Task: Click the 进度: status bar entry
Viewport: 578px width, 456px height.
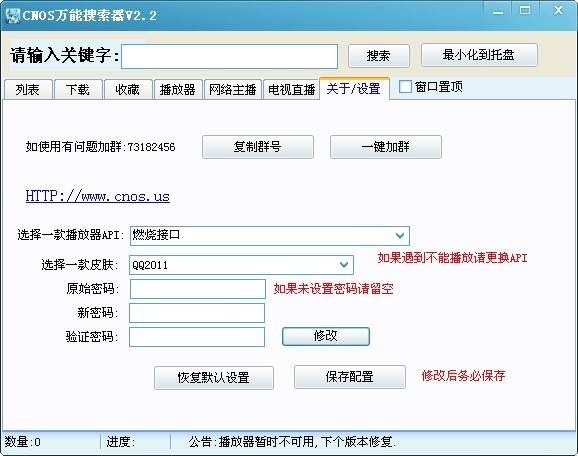Action: [x=121, y=442]
